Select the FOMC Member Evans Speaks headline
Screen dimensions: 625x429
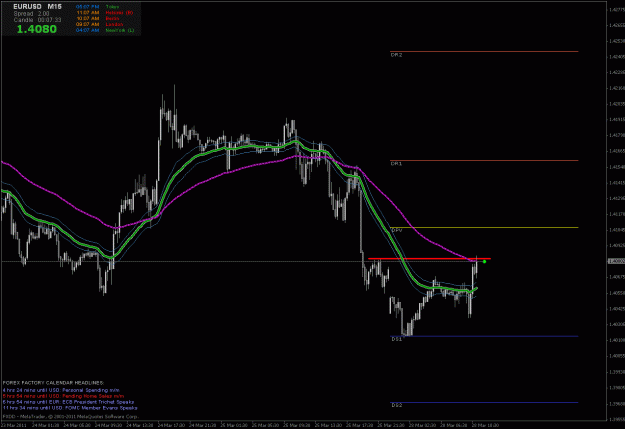click(70, 408)
